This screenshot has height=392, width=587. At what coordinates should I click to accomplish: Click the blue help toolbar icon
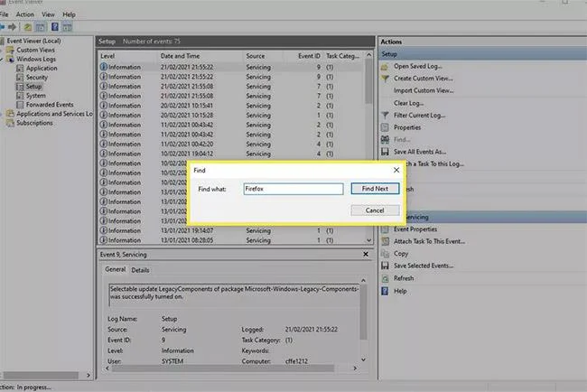55,27
